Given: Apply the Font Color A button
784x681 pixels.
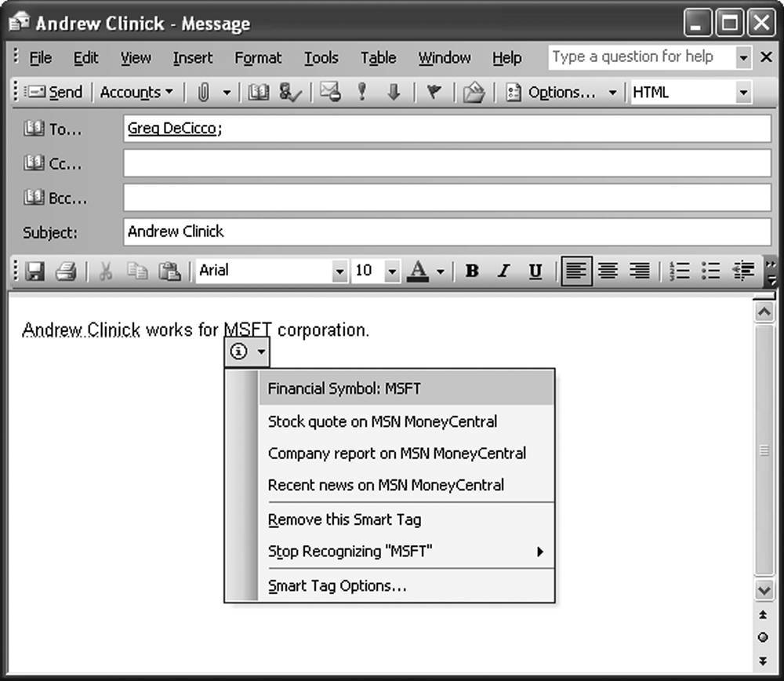Looking at the screenshot, I should 418,271.
